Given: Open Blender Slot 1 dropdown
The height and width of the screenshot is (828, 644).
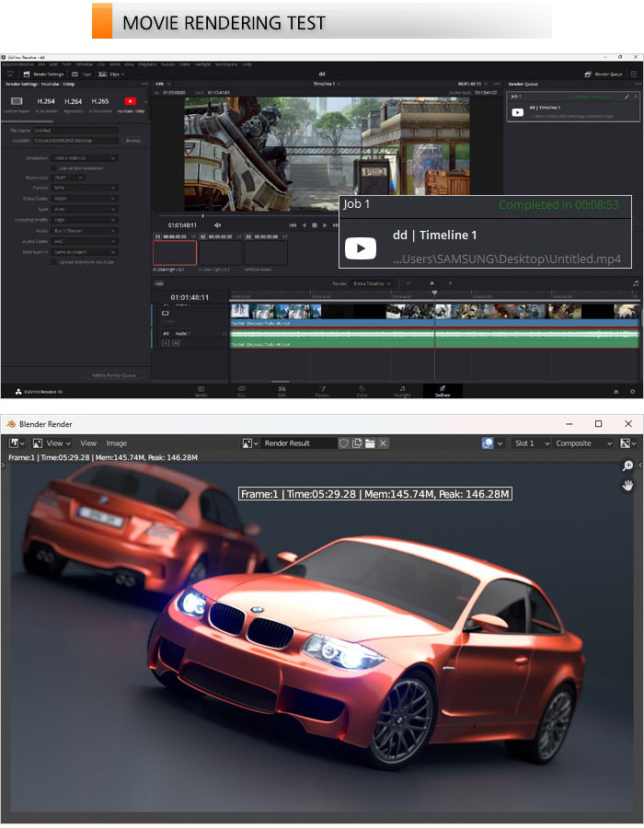Looking at the screenshot, I should [x=532, y=443].
